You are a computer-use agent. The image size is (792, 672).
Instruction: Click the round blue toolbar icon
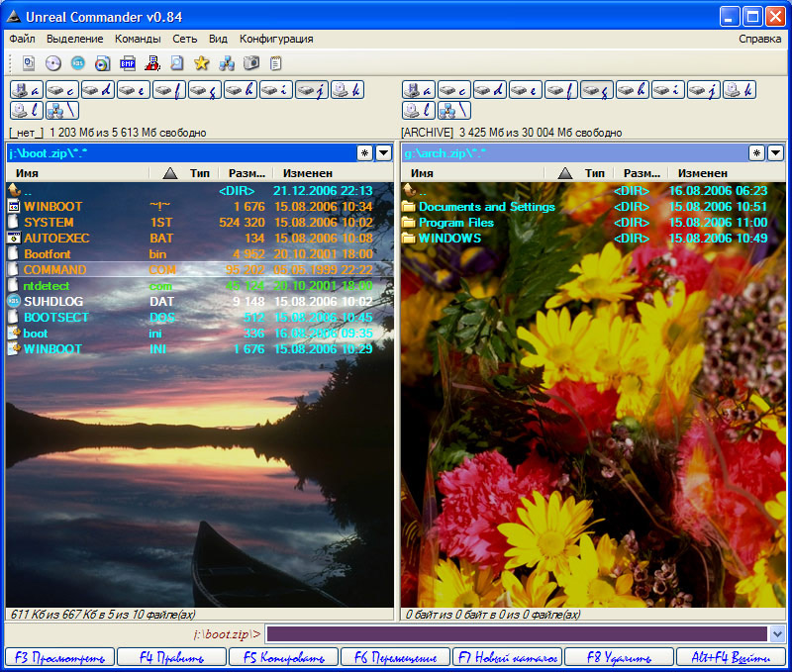(x=78, y=63)
